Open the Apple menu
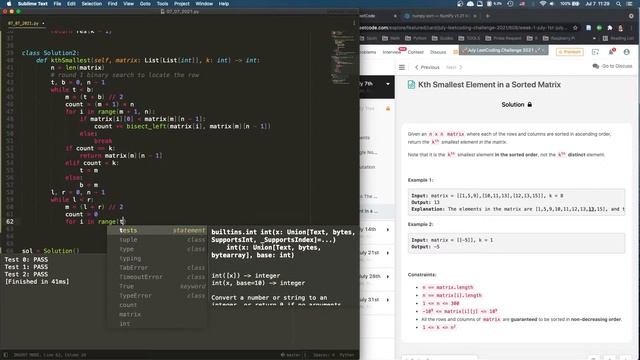Image resolution: width=640 pixels, height=360 pixels. point(9,4)
